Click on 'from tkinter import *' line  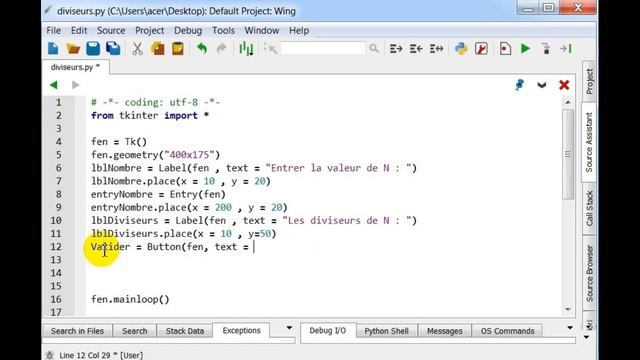point(150,116)
